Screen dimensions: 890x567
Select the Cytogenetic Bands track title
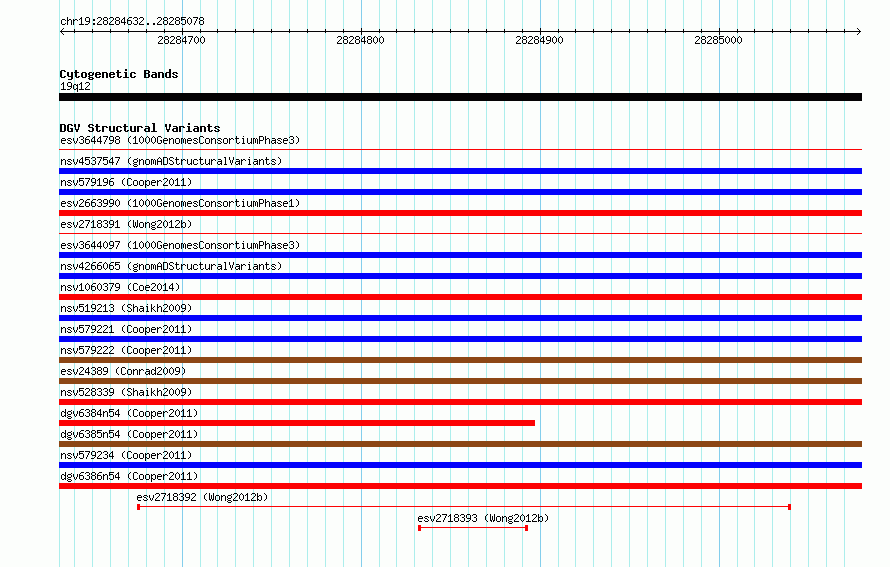(x=119, y=74)
